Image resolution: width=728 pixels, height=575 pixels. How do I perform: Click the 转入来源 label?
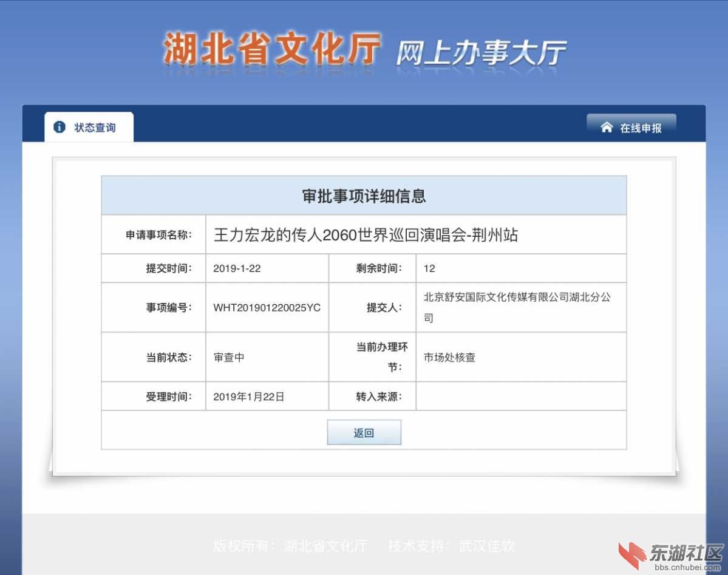click(379, 396)
